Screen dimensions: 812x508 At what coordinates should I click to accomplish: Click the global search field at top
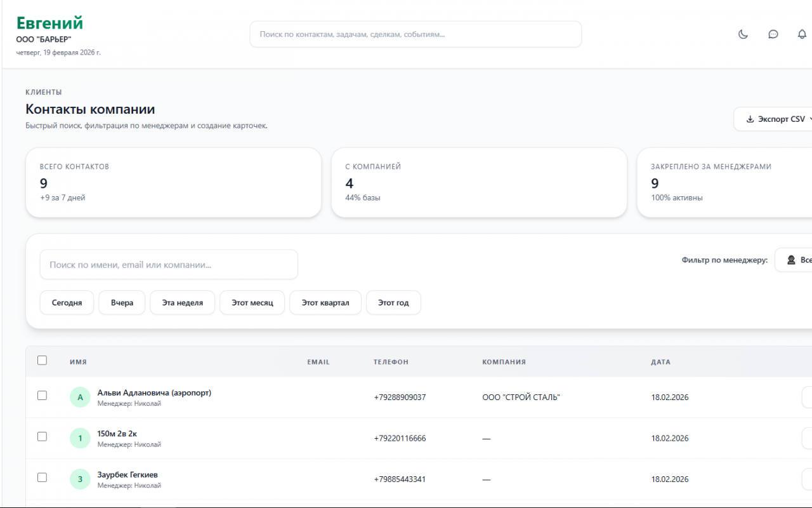point(416,34)
